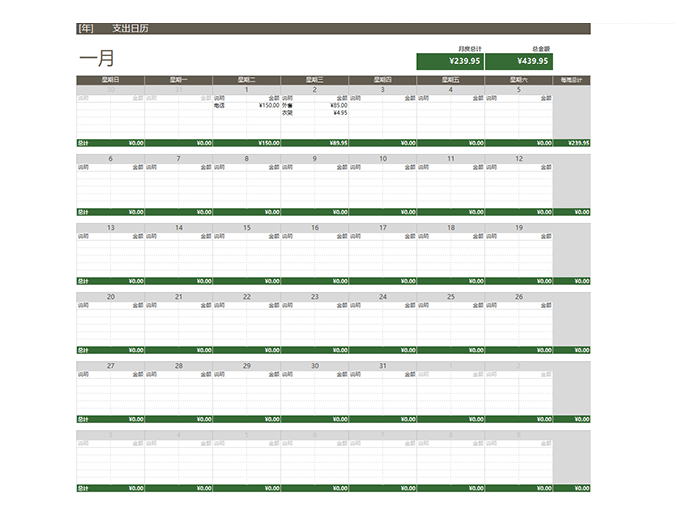The image size is (675, 520).
Task: Click the ¥0.00 daily total under day 24
Action: (408, 350)
